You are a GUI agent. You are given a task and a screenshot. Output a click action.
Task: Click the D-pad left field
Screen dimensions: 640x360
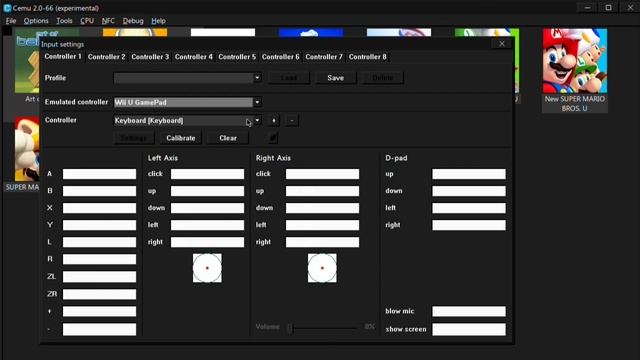[x=469, y=208]
